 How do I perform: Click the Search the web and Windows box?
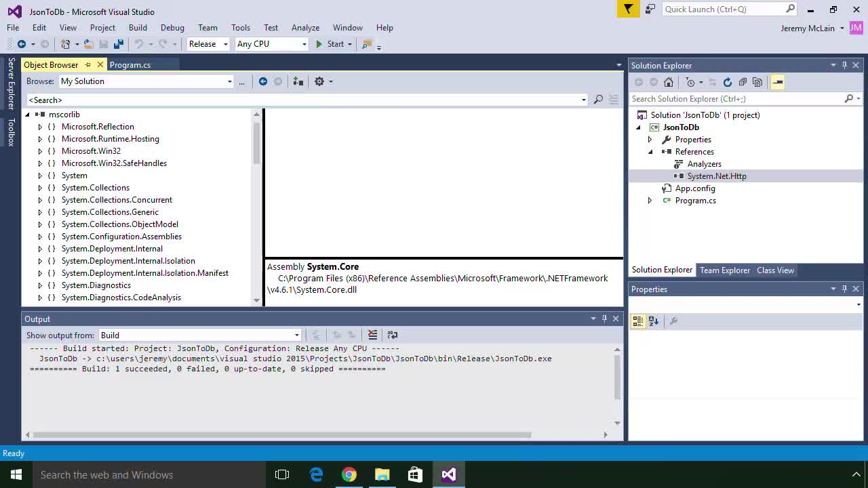point(149,474)
